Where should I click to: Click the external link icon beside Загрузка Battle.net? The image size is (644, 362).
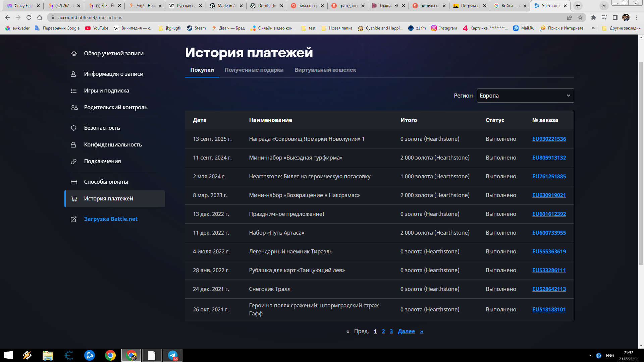coord(74,219)
